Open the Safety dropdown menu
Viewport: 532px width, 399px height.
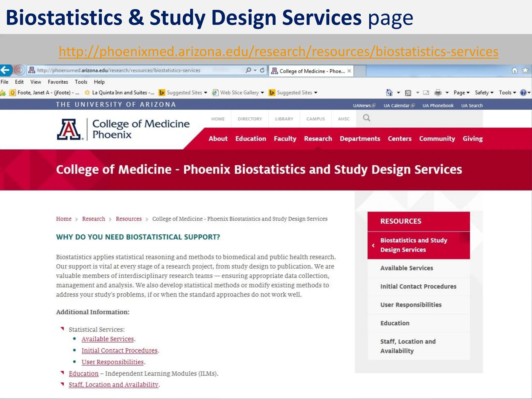click(484, 93)
